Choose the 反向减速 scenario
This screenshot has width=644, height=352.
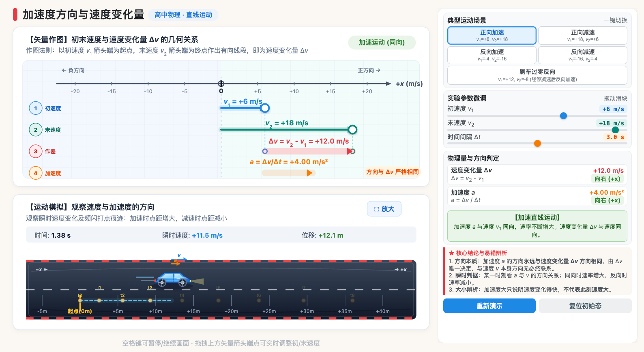click(583, 55)
